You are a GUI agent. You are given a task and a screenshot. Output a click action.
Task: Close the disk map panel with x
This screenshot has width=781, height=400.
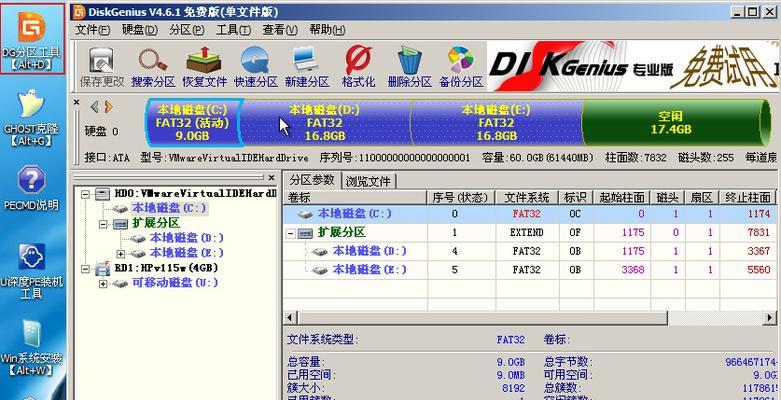coord(76,102)
